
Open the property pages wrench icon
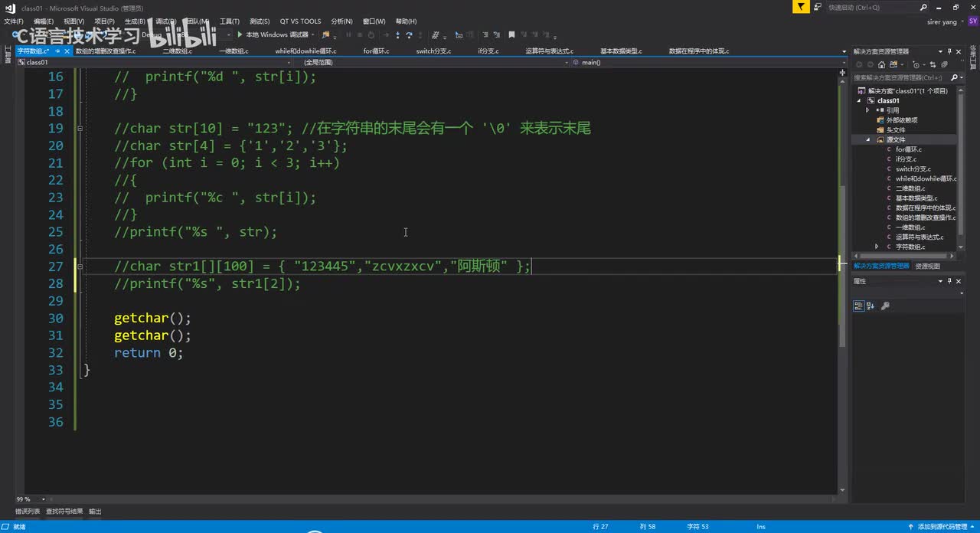tap(886, 306)
